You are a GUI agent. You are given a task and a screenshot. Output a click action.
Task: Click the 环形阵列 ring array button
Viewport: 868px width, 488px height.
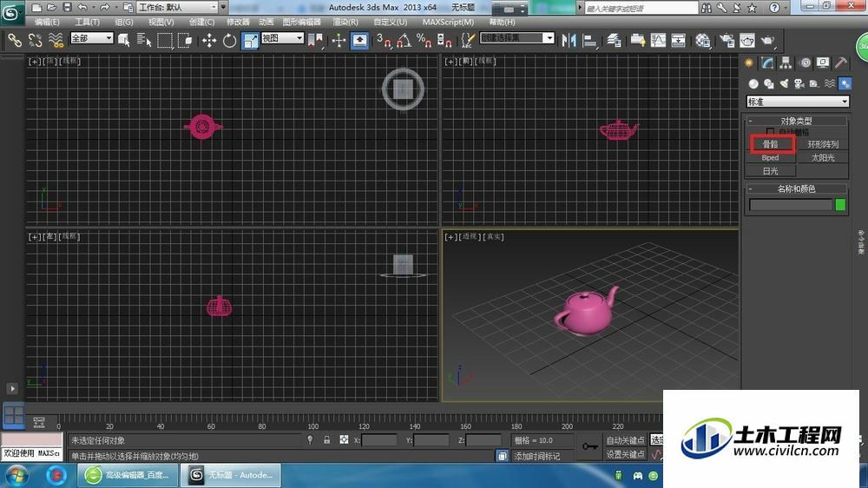823,144
